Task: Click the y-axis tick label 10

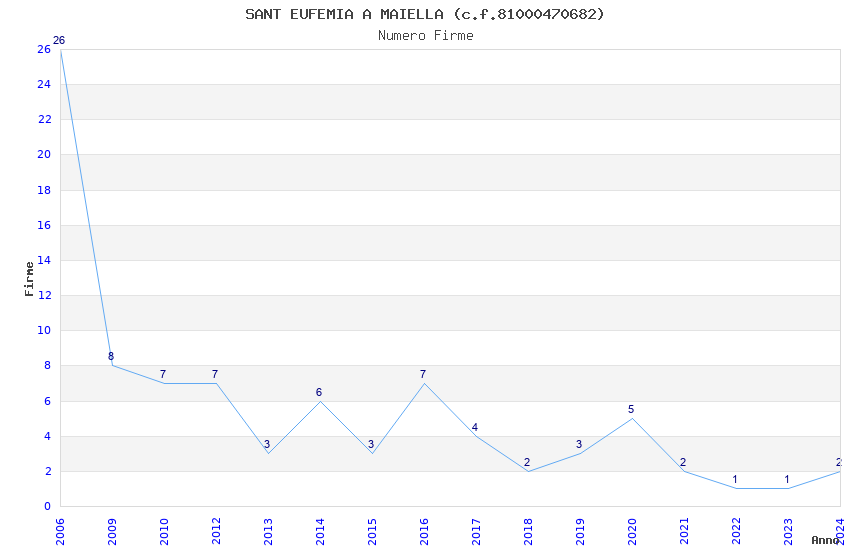Action: (x=44, y=330)
